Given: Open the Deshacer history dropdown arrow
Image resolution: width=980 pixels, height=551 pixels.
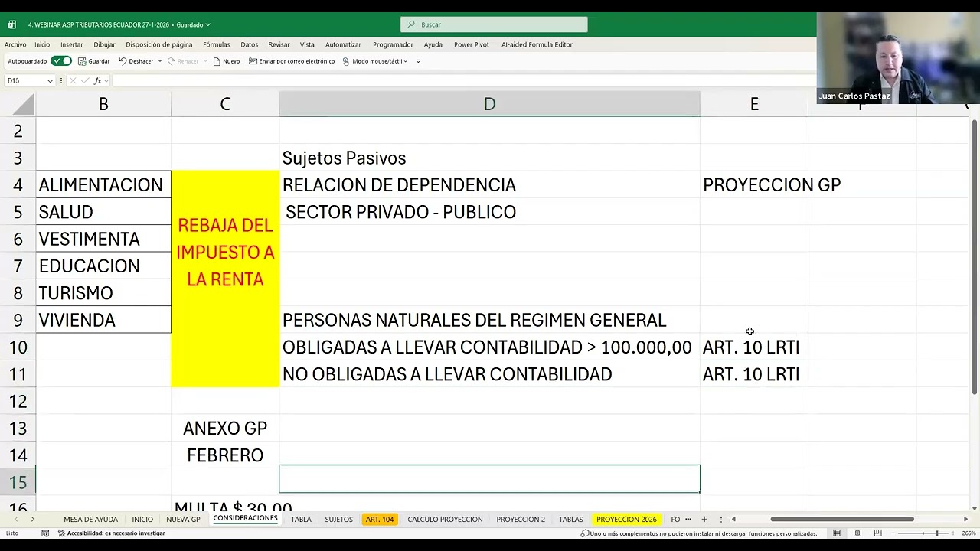Looking at the screenshot, I should tap(160, 61).
